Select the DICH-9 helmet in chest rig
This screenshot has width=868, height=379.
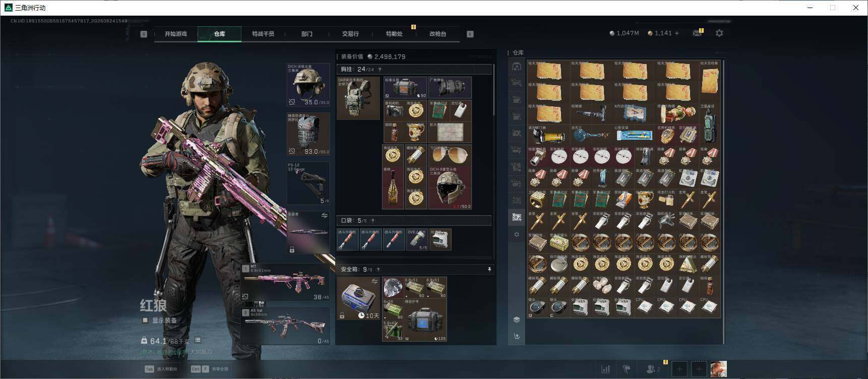(x=450, y=188)
